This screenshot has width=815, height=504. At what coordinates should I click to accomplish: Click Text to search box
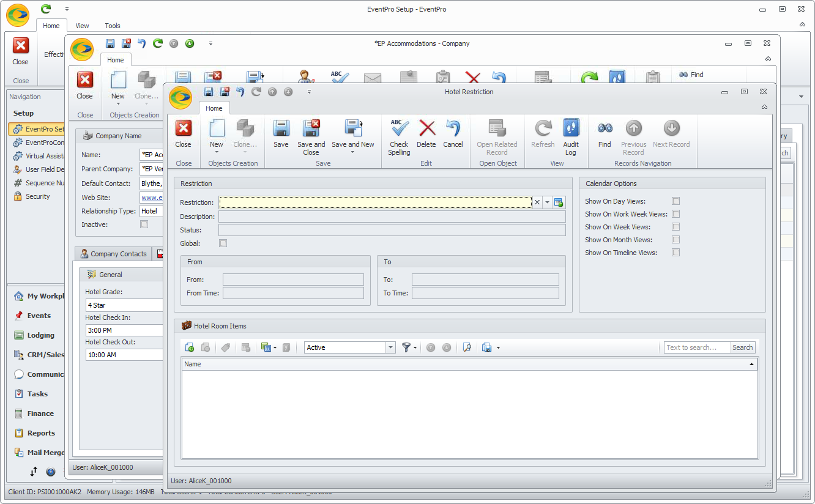pyautogui.click(x=698, y=347)
